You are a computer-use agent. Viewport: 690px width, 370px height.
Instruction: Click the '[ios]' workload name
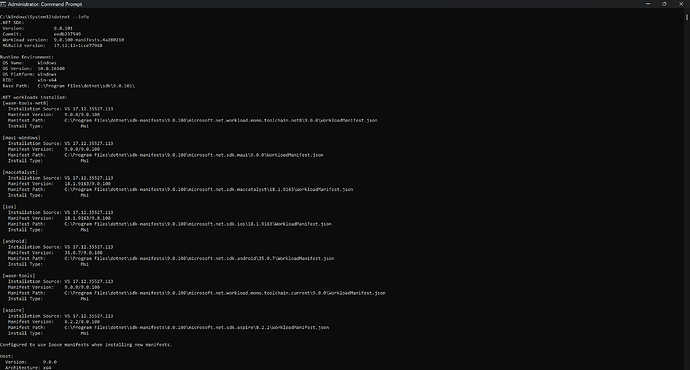point(9,206)
